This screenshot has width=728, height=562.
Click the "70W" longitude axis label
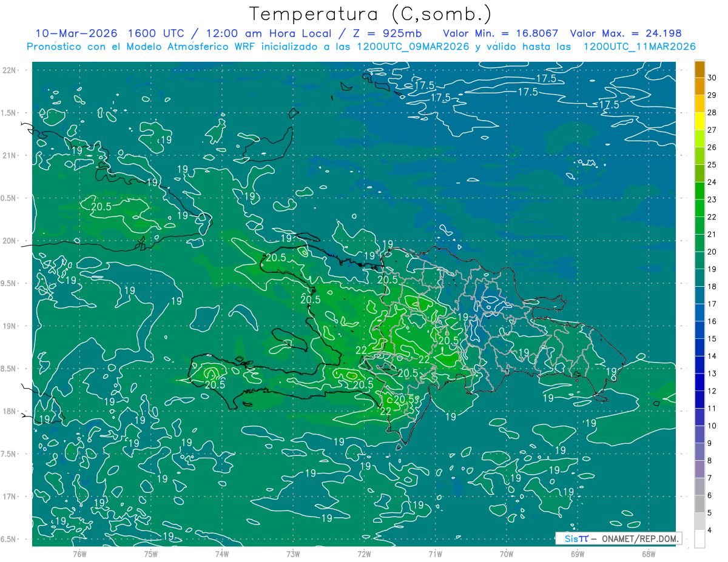(x=506, y=554)
